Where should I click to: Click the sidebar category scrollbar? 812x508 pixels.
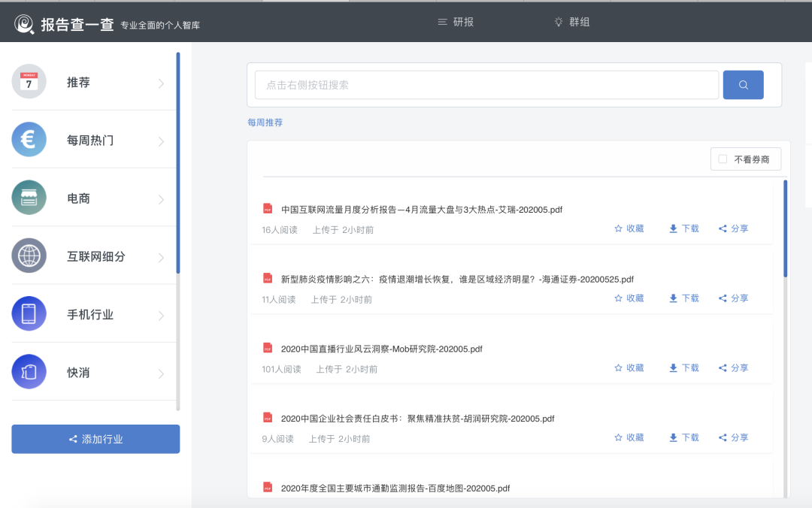pos(178,162)
